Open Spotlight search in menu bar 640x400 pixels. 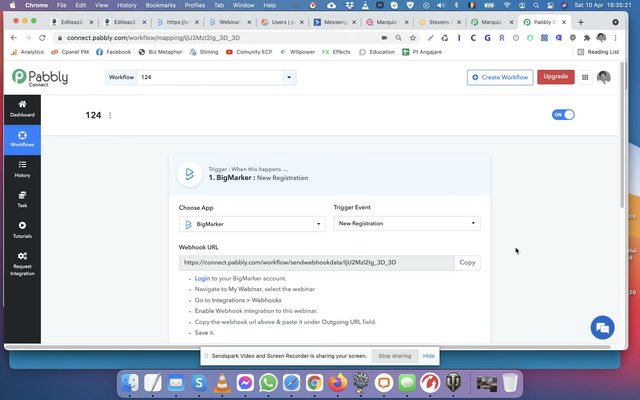pos(536,5)
